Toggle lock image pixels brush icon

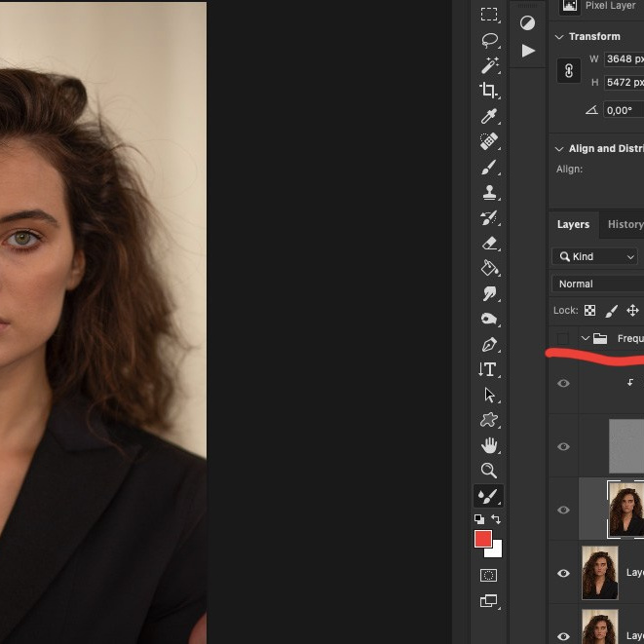(611, 311)
